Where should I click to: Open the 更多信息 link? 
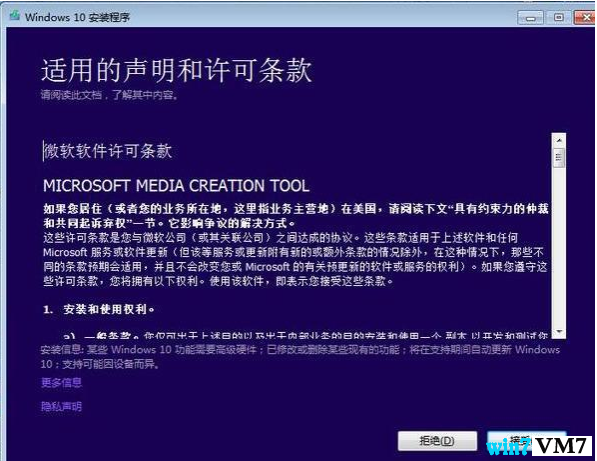(61, 382)
